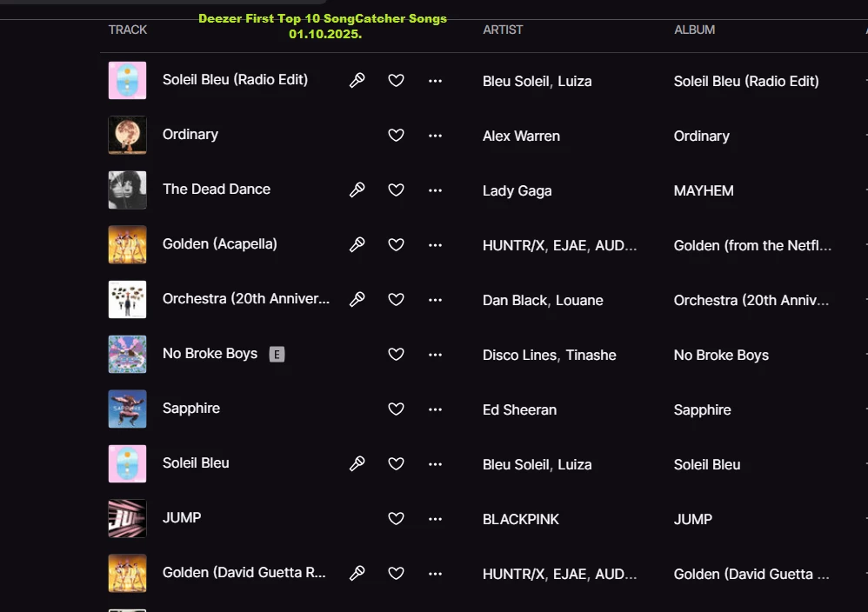The height and width of the screenshot is (612, 868).
Task: Open lyrics for Golden (David Guetta Remix)
Action: pyautogui.click(x=357, y=573)
